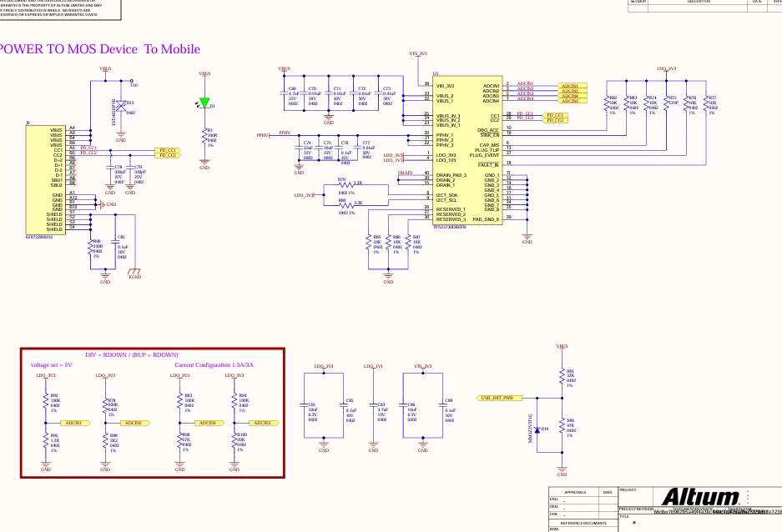Select resistor symbol R79 on I2C SDA
782x532 pixels.
pos(346,185)
